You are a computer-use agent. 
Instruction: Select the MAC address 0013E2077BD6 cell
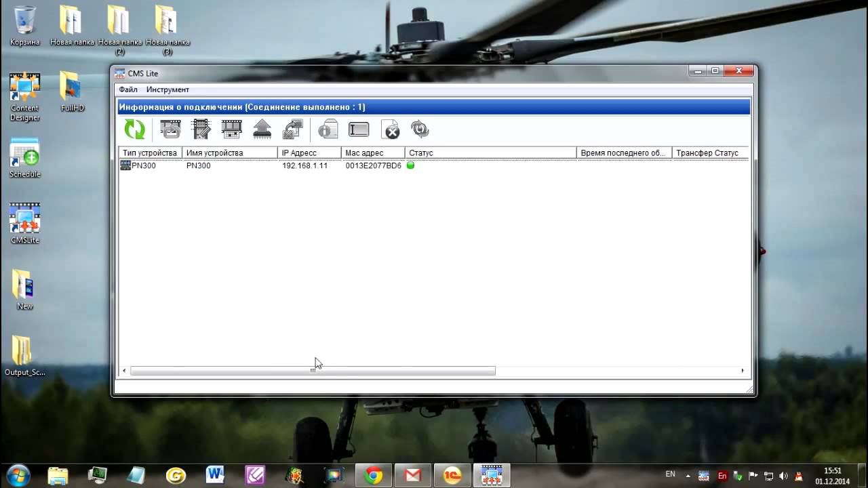coord(374,165)
